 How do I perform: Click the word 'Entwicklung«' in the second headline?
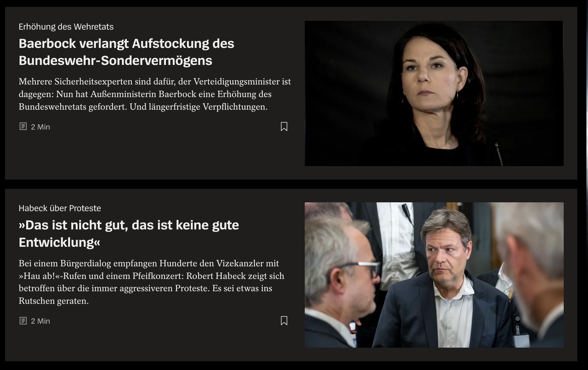tap(59, 242)
